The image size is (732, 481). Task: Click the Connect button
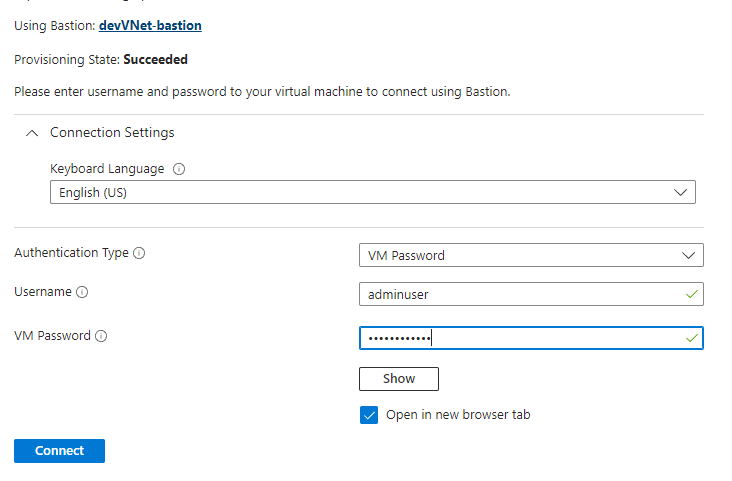tap(59, 451)
